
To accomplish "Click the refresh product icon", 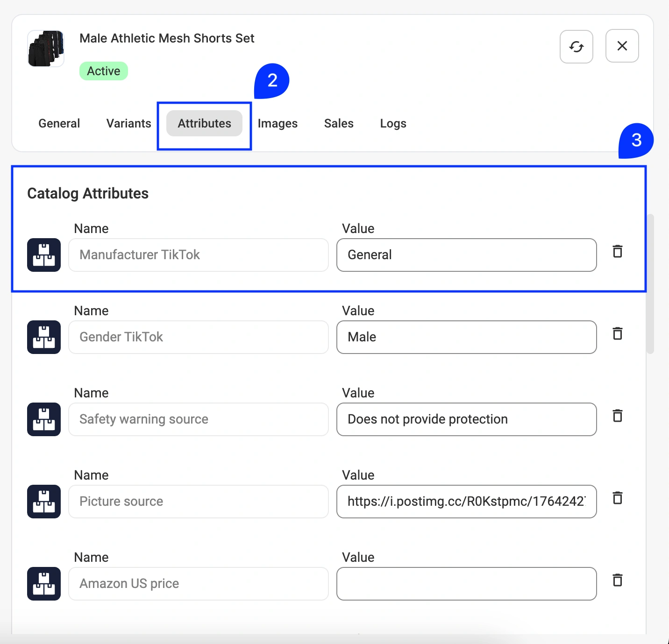I will [576, 47].
